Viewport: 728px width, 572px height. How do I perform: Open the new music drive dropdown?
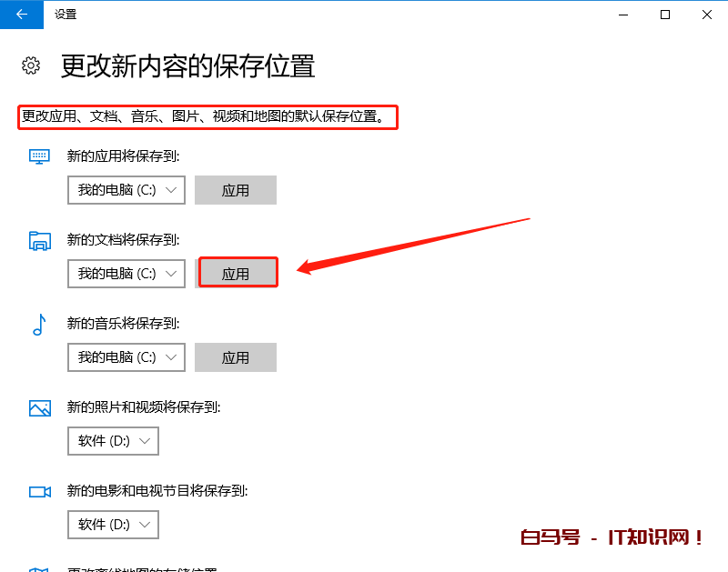(126, 357)
